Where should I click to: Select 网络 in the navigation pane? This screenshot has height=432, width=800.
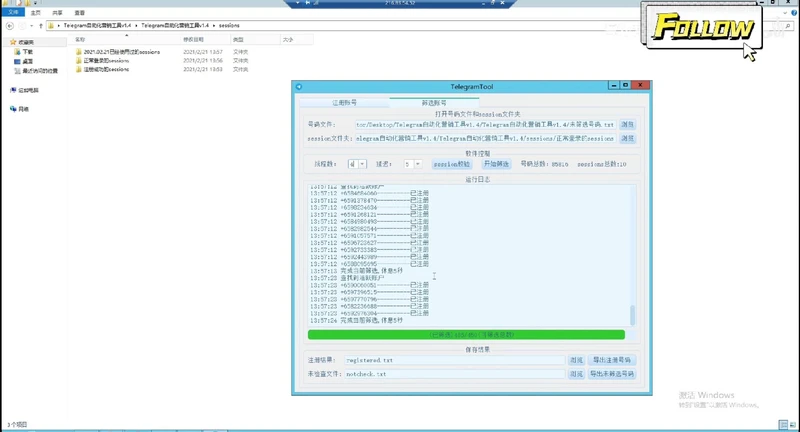tap(19, 109)
